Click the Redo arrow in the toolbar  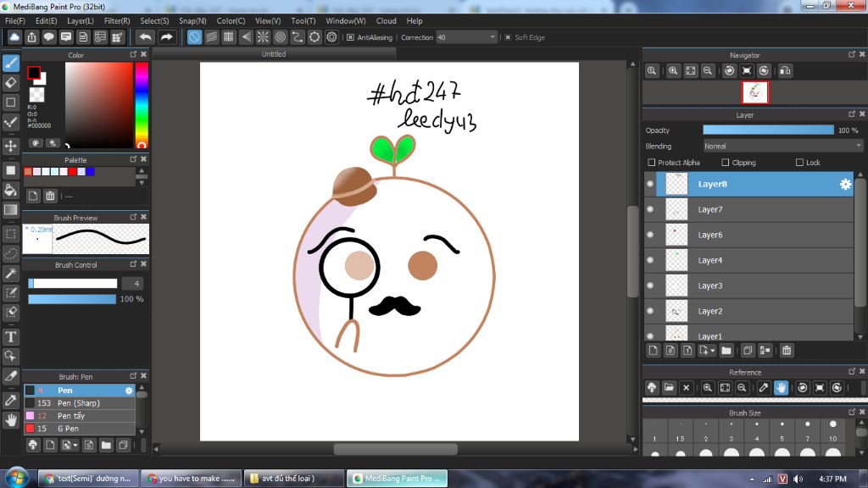(166, 37)
